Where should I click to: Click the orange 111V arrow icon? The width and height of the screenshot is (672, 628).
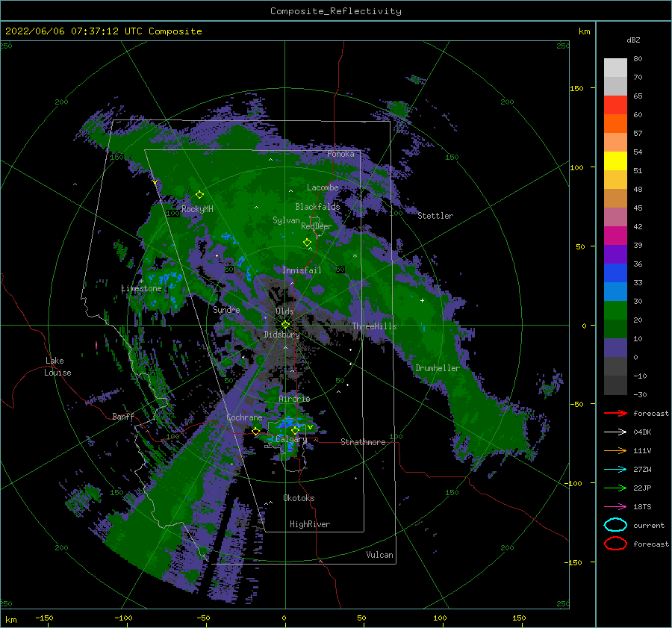(x=615, y=450)
